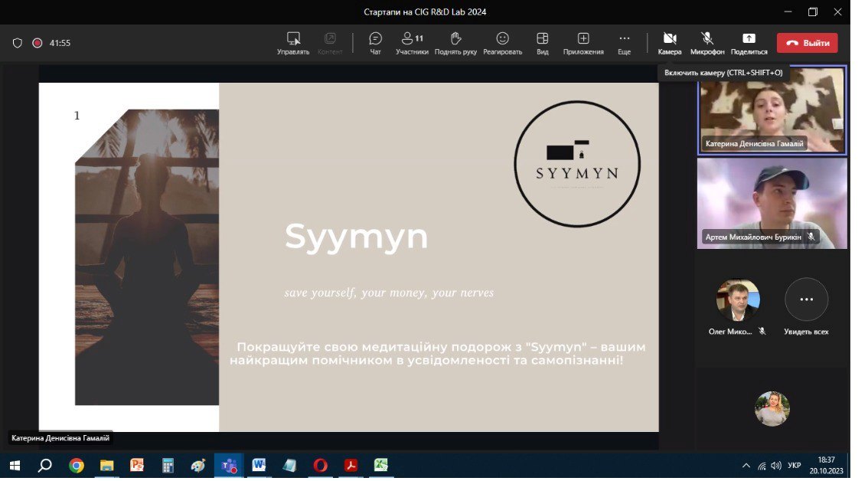This screenshot has height=481, width=868.
Task: Select Артем Михайлович Бурикін video tile
Action: 772,203
